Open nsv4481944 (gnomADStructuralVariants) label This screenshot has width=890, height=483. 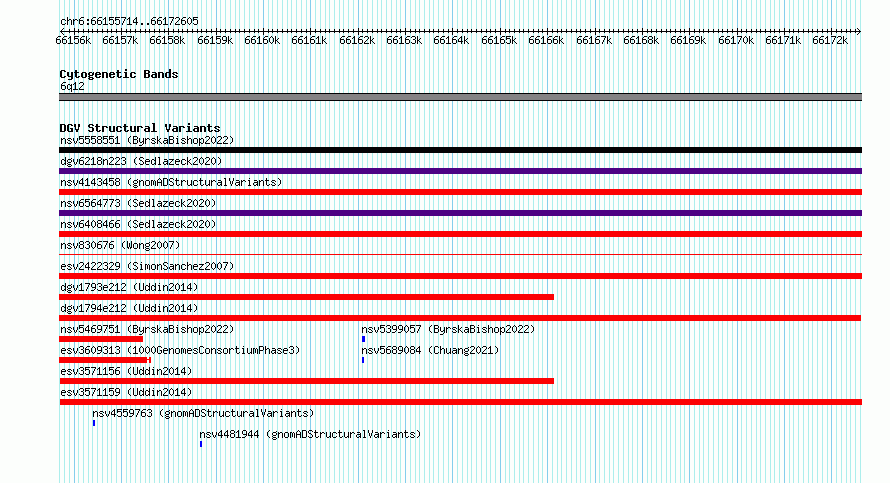[310, 434]
